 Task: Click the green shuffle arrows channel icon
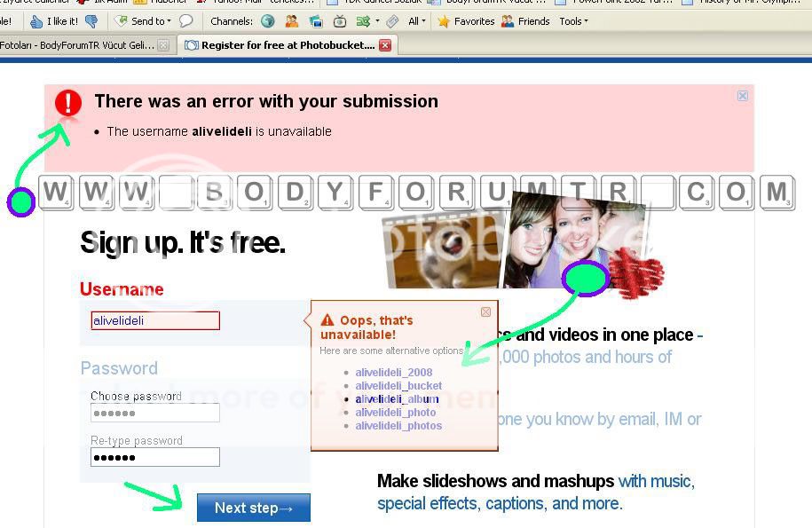pyautogui.click(x=363, y=21)
